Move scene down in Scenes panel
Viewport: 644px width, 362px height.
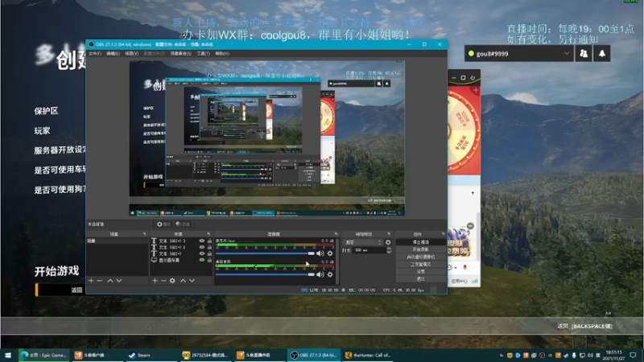pyautogui.click(x=119, y=281)
